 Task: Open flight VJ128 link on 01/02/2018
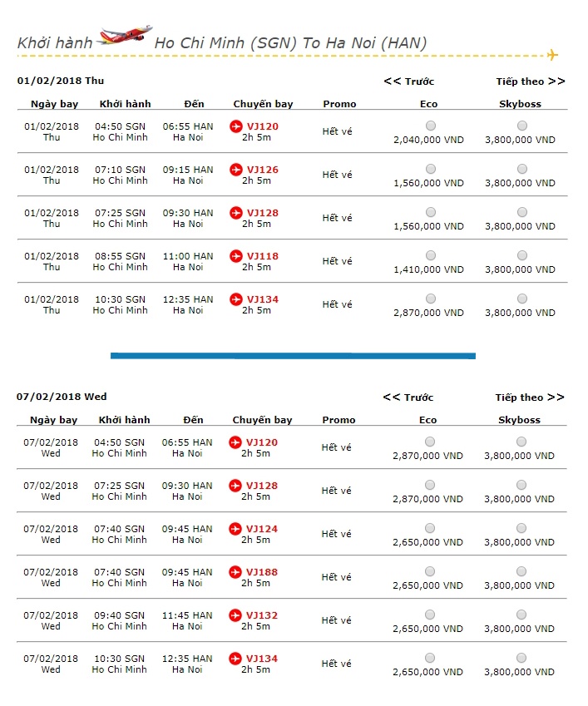tap(263, 213)
